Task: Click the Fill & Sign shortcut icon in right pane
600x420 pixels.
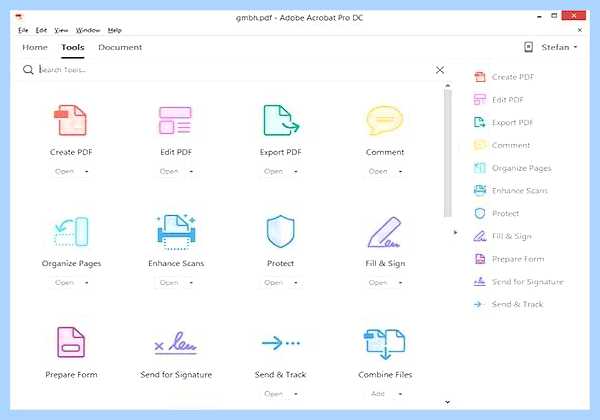Action: pyautogui.click(x=480, y=236)
